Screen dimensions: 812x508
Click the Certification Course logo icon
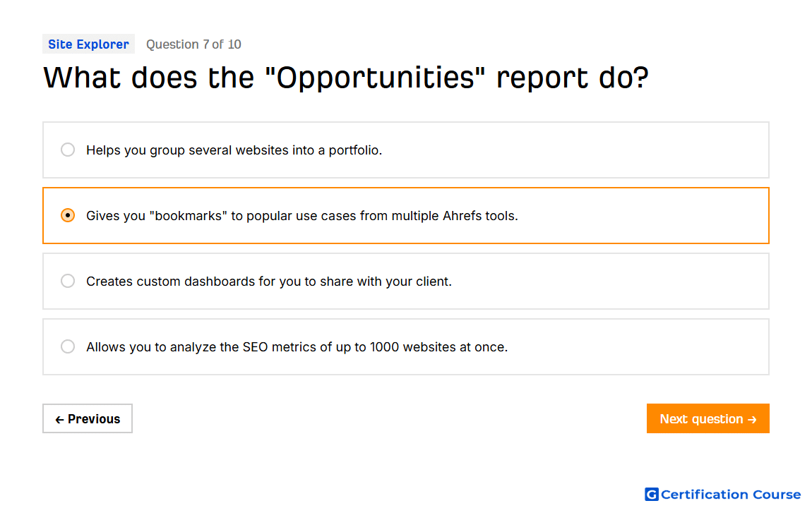point(652,495)
